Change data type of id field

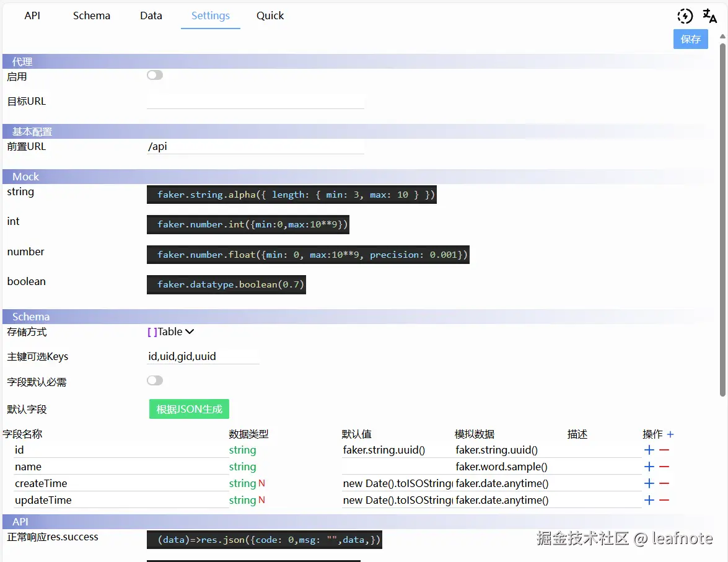point(242,450)
